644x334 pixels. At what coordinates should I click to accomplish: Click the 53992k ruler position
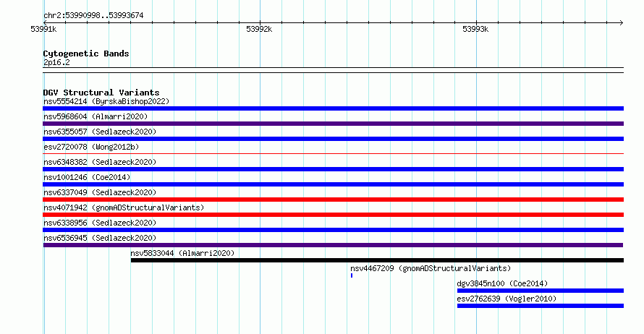259,29
